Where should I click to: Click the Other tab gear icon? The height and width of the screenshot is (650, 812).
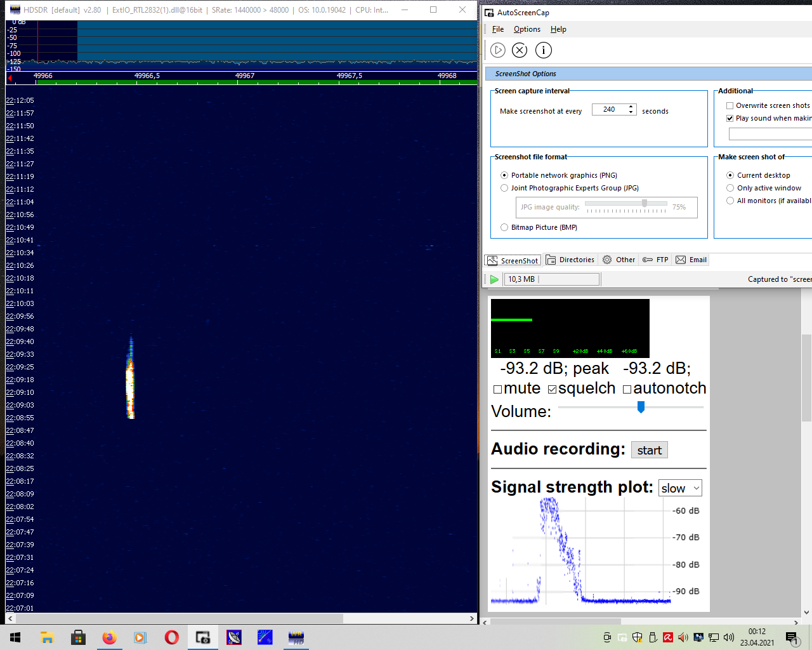coord(607,260)
